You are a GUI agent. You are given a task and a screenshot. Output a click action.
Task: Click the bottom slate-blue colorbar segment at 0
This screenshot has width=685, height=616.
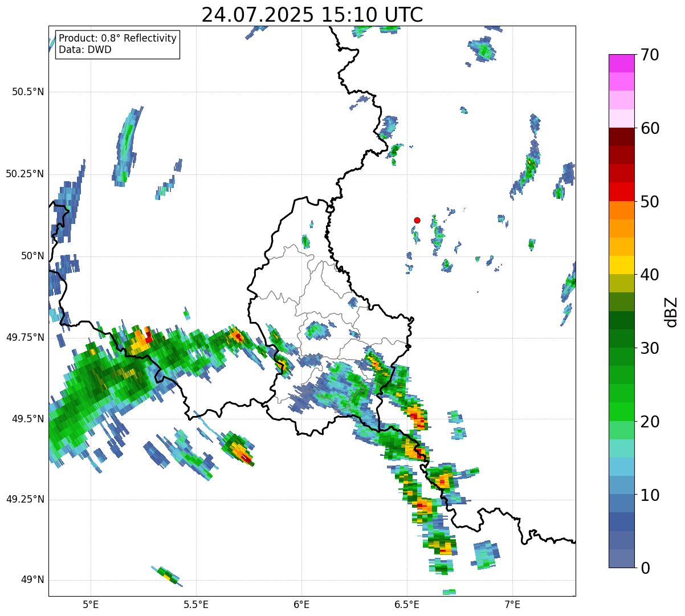[x=621, y=558]
